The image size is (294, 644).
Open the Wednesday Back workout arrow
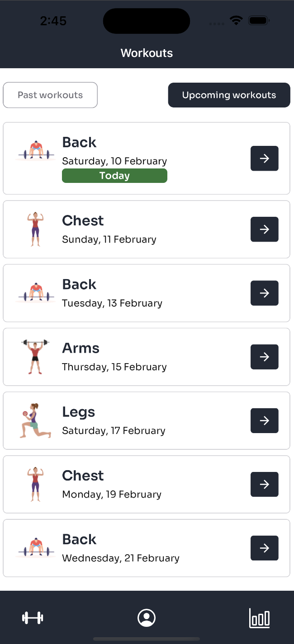point(264,548)
